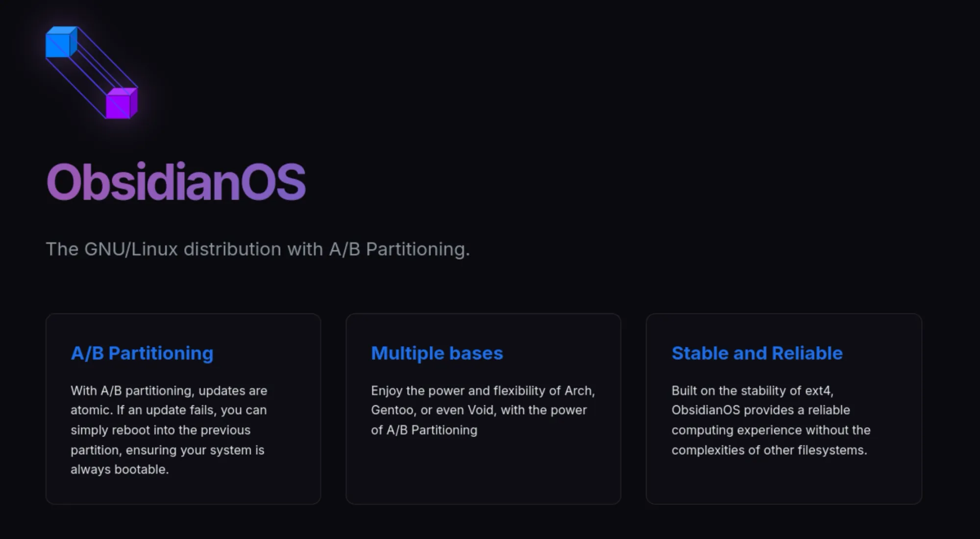Click the 'Built on the stability' paragraph
This screenshot has height=539, width=980.
770,420
